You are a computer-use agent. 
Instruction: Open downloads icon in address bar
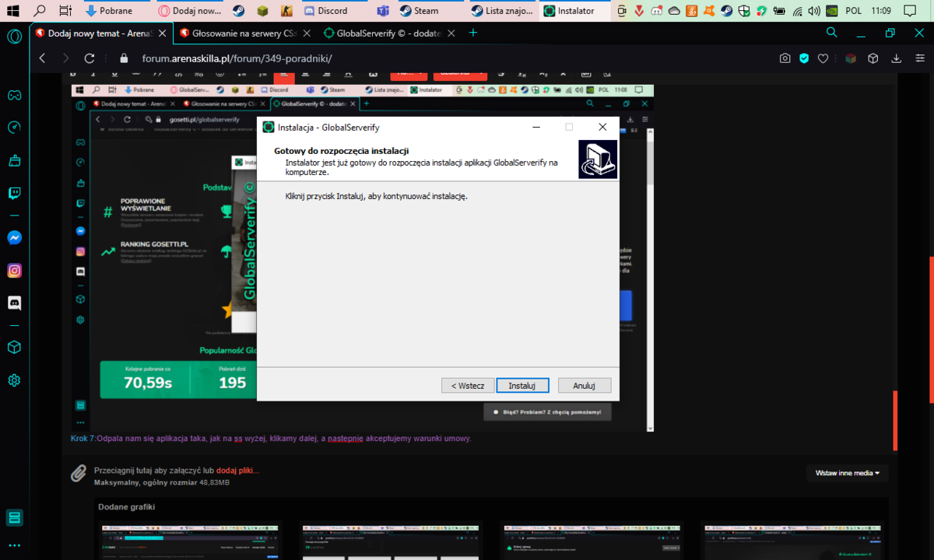(896, 58)
